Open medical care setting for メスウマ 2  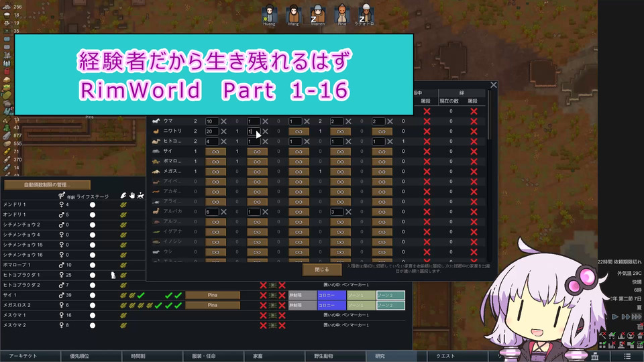272,326
